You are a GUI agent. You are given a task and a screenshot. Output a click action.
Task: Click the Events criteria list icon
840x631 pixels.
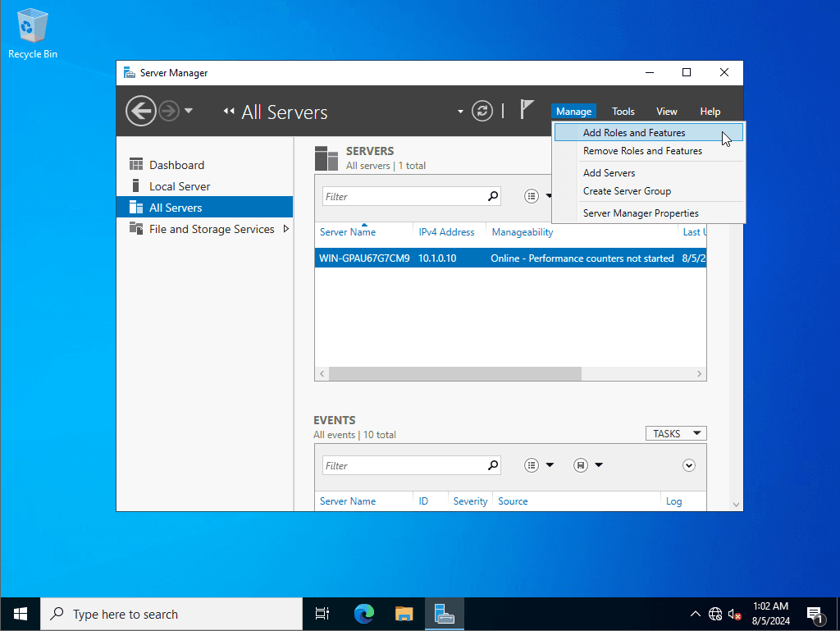532,465
